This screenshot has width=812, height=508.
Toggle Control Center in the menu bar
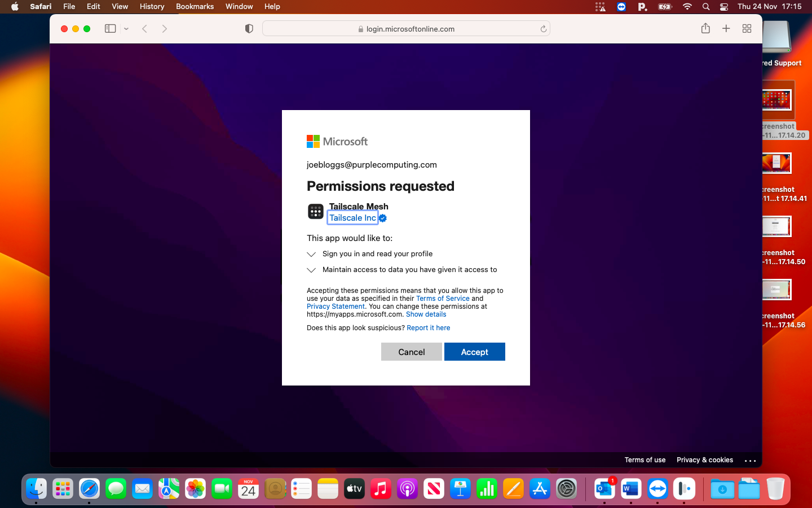point(724,6)
